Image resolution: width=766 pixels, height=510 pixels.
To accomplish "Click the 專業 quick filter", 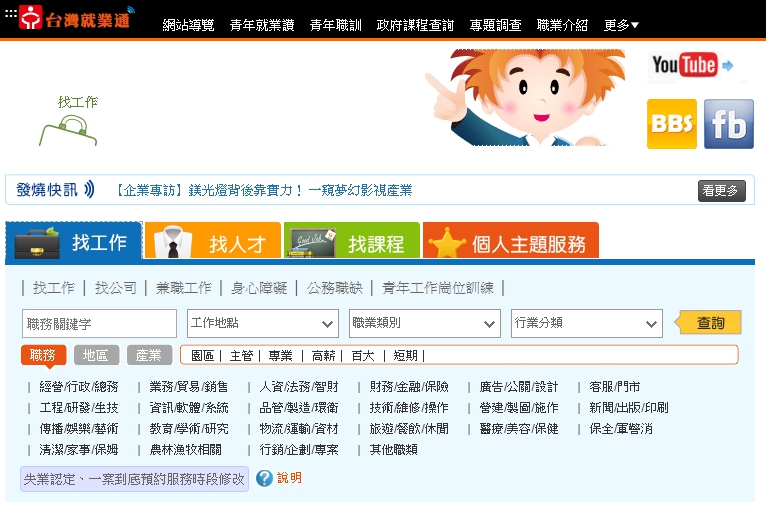I will point(280,356).
